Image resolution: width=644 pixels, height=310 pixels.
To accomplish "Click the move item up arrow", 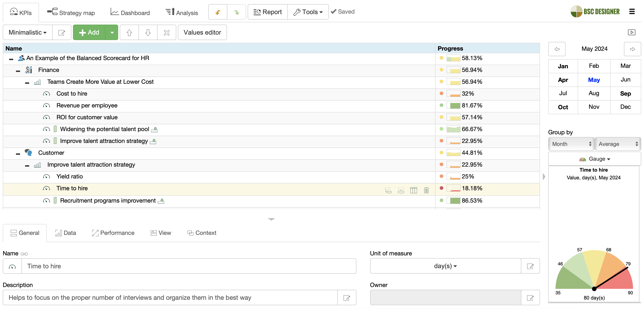I will [129, 33].
